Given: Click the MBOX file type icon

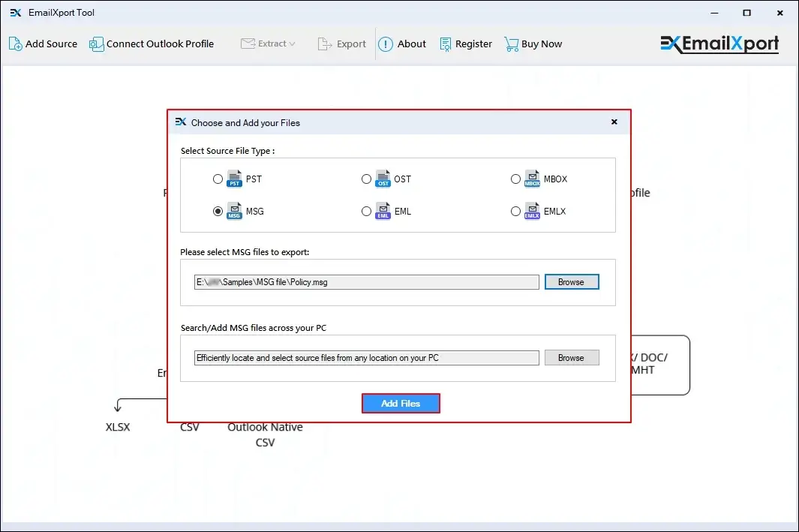Looking at the screenshot, I should pyautogui.click(x=531, y=179).
